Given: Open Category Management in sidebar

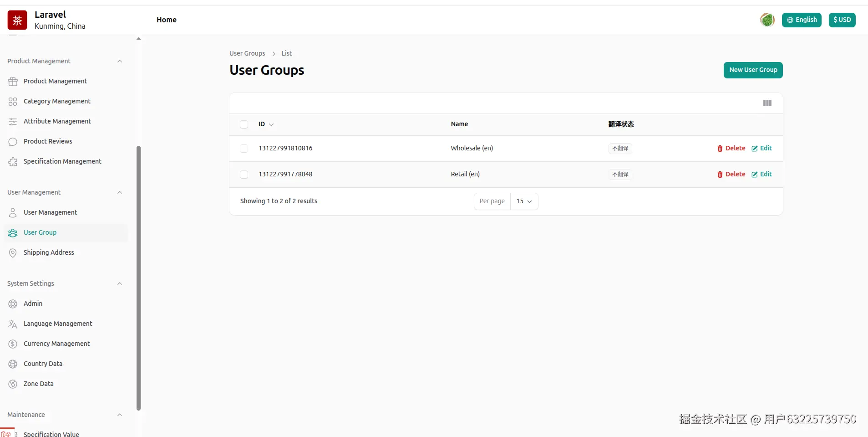Looking at the screenshot, I should 57,101.
